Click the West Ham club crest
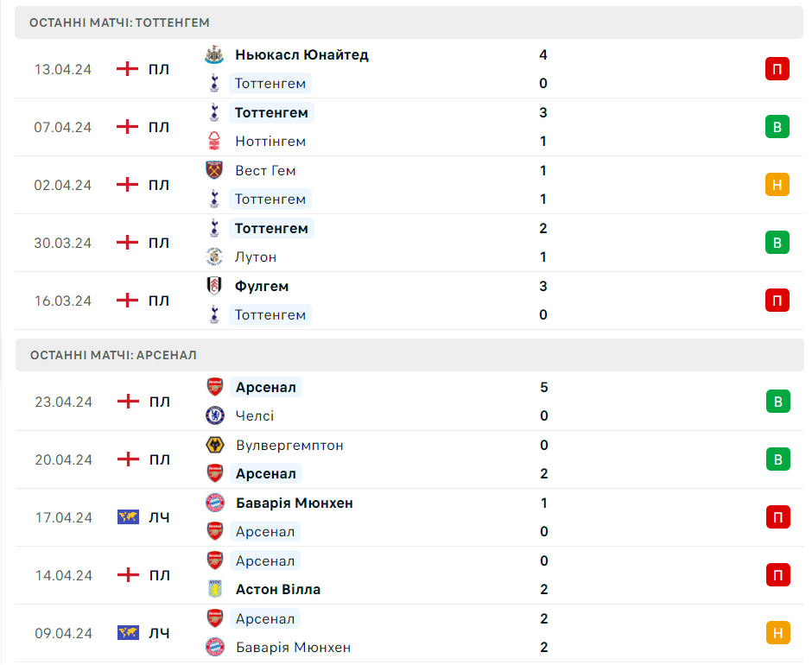This screenshot has height=665, width=812. [x=214, y=170]
